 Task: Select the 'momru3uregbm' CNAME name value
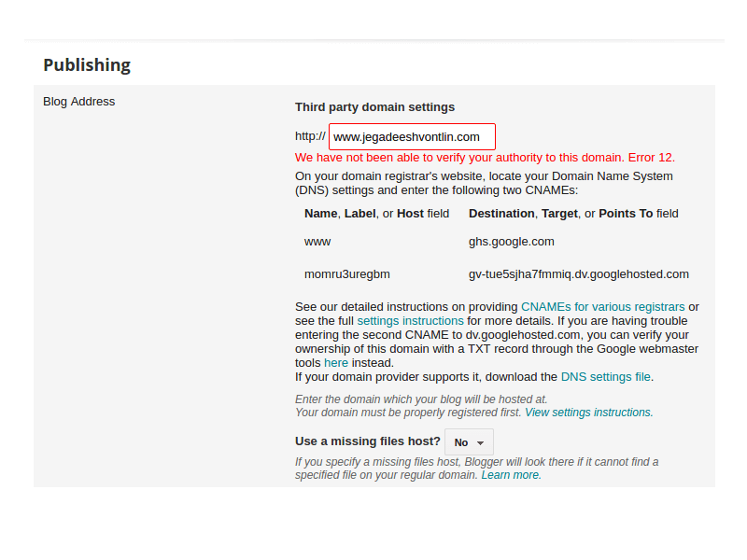(346, 274)
